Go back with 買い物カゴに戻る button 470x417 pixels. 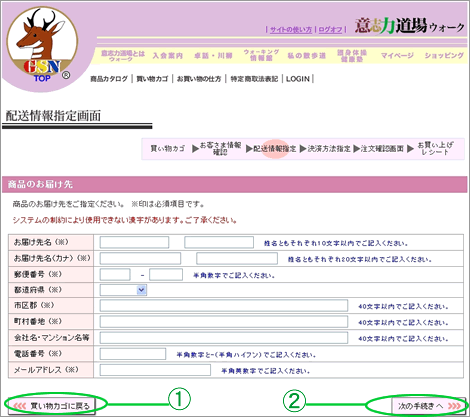click(52, 406)
